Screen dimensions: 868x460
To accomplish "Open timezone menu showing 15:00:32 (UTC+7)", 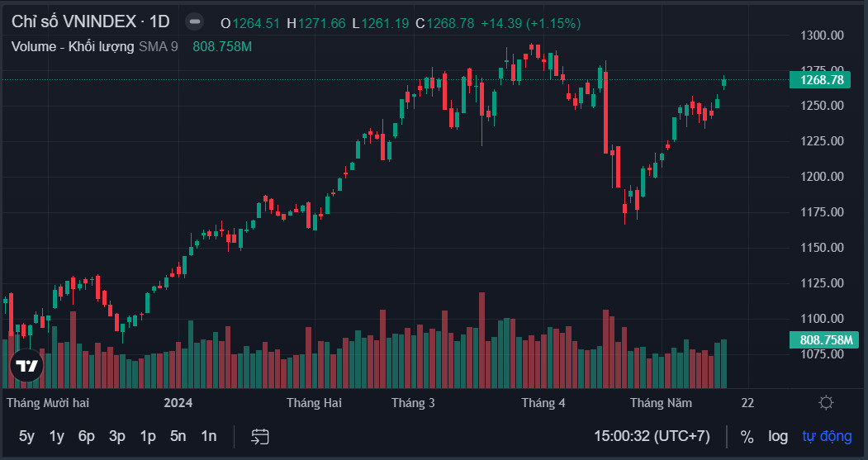I will [652, 436].
